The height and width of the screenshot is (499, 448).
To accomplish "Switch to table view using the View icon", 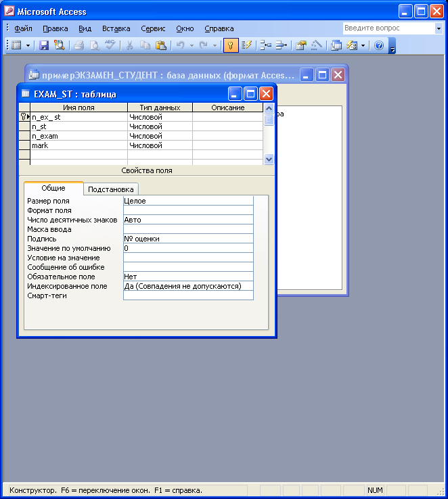I will (x=16, y=45).
